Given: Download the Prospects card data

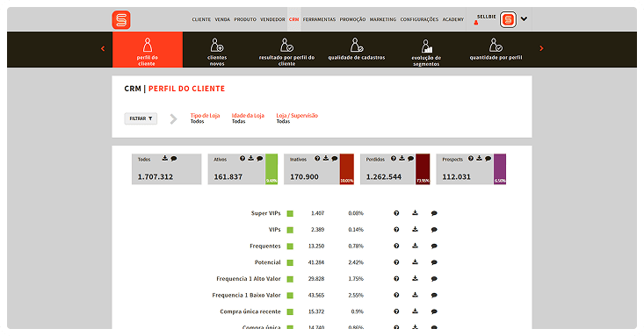Looking at the screenshot, I should [480, 159].
